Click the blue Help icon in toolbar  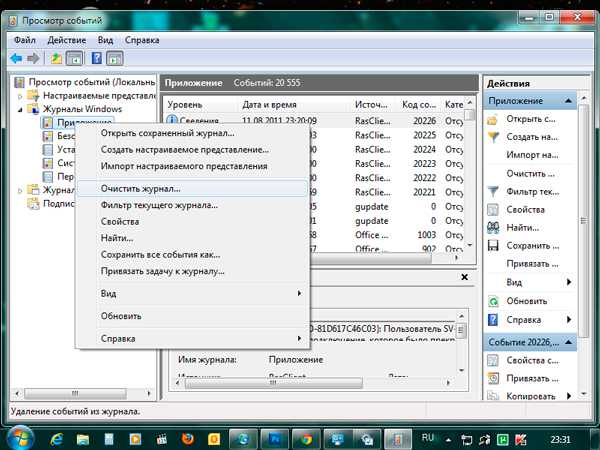point(95,58)
